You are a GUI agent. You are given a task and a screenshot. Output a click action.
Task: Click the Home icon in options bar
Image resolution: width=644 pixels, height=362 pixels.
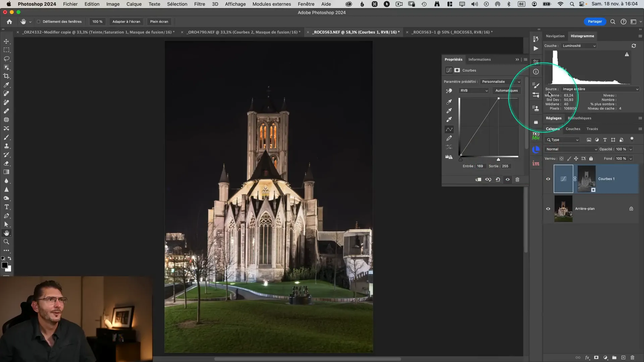9,21
